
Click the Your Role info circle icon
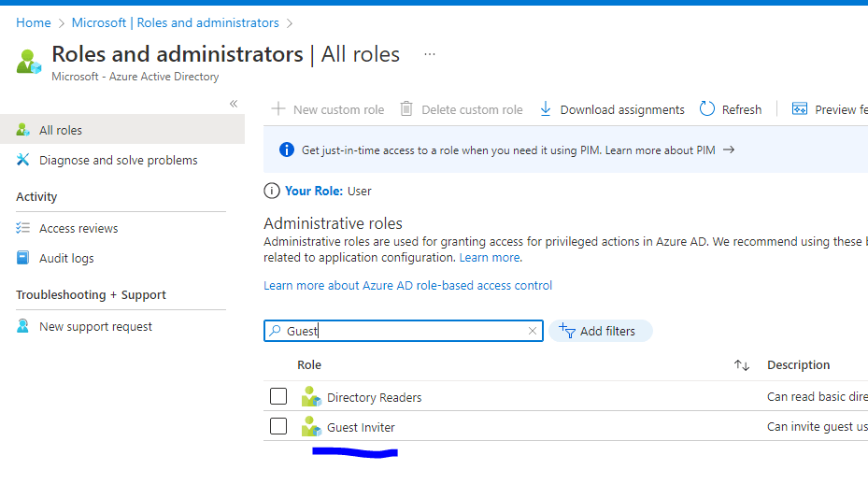point(271,191)
